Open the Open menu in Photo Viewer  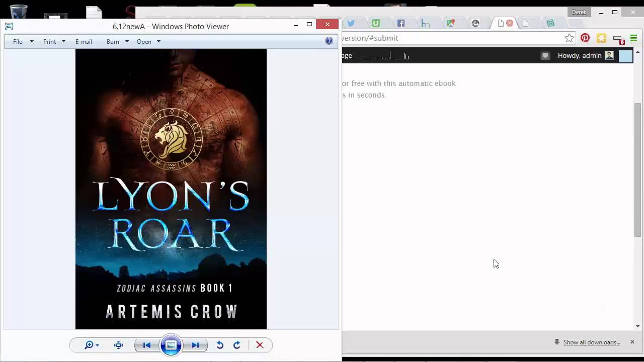(x=144, y=42)
